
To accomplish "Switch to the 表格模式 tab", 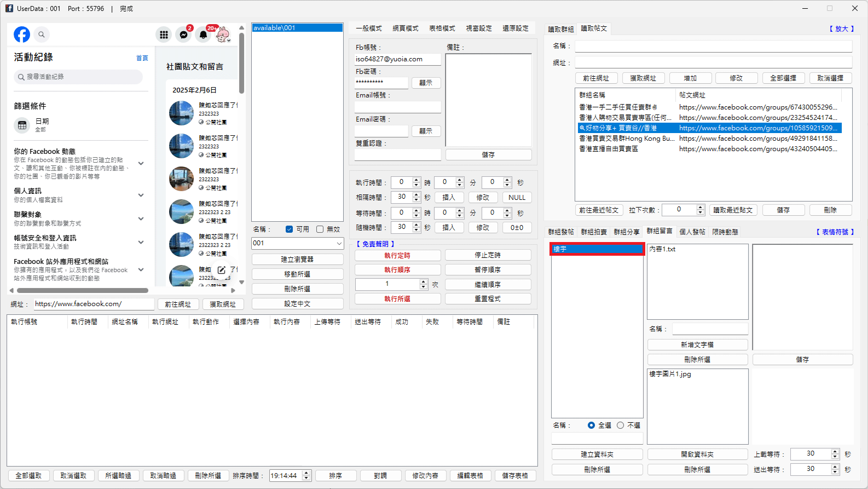I will click(442, 28).
